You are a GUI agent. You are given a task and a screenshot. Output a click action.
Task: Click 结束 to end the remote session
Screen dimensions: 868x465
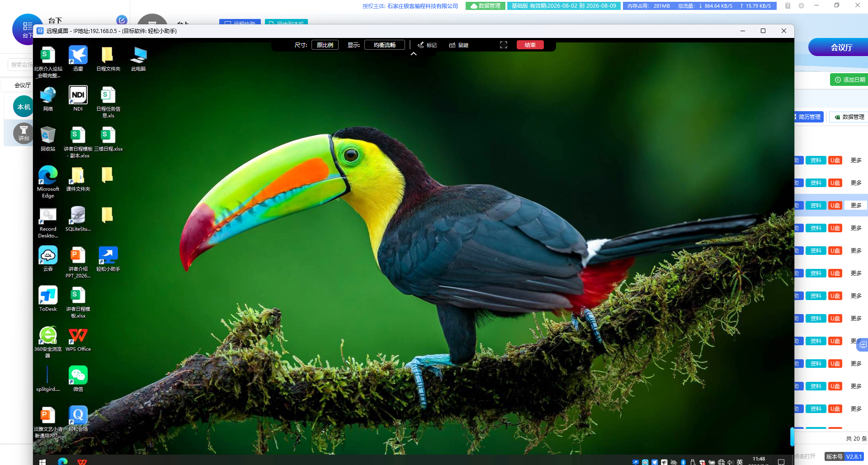pos(530,45)
